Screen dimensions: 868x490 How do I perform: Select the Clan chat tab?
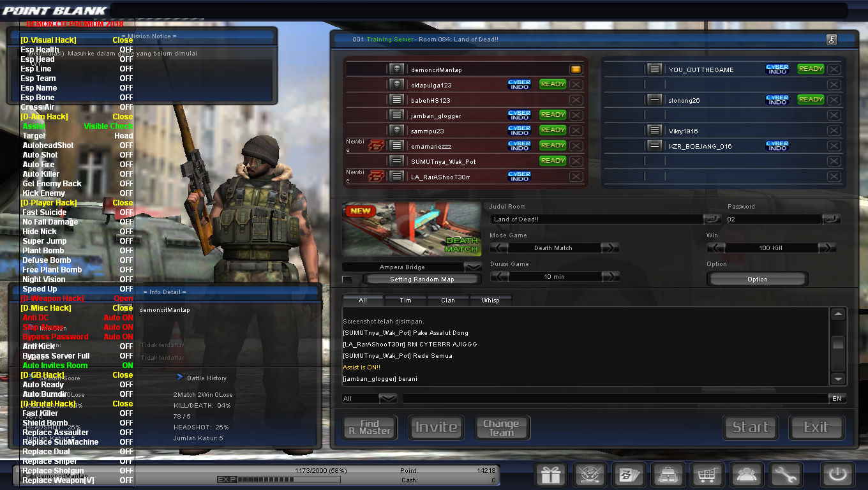pyautogui.click(x=448, y=300)
